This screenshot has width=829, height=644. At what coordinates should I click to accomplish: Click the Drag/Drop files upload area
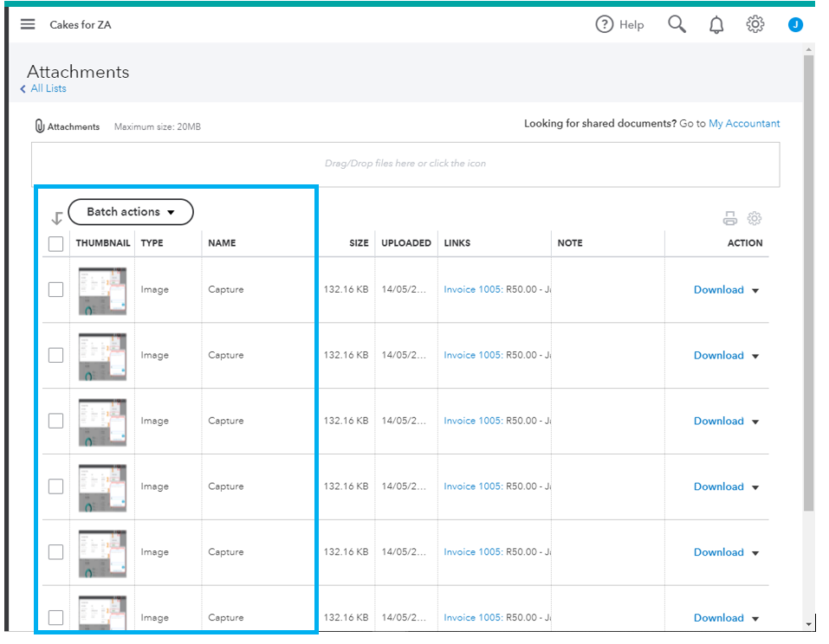[405, 164]
